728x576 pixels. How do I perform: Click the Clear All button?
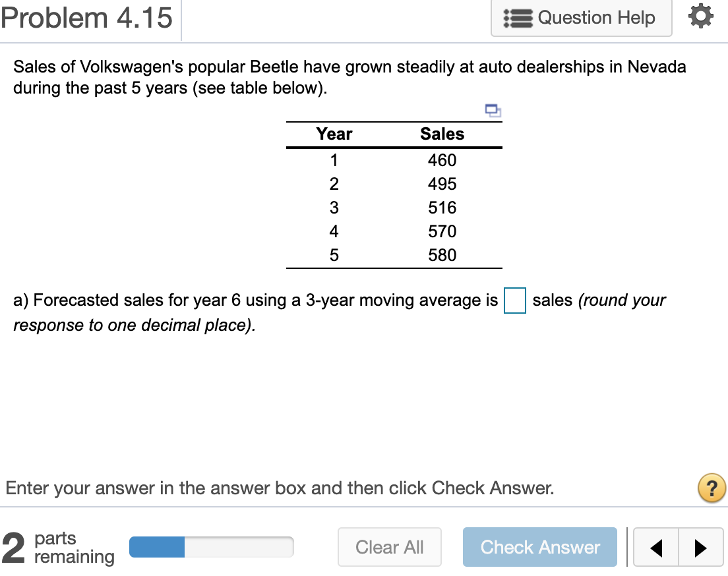coord(389,546)
